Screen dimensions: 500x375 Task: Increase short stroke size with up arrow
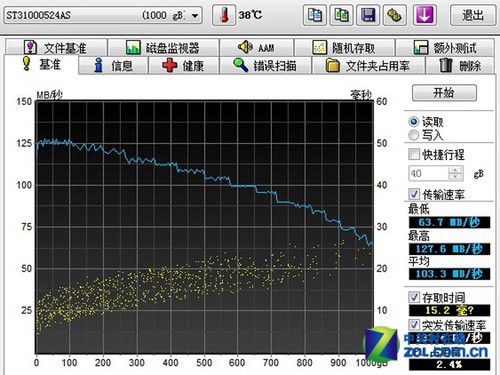pyautogui.click(x=456, y=170)
